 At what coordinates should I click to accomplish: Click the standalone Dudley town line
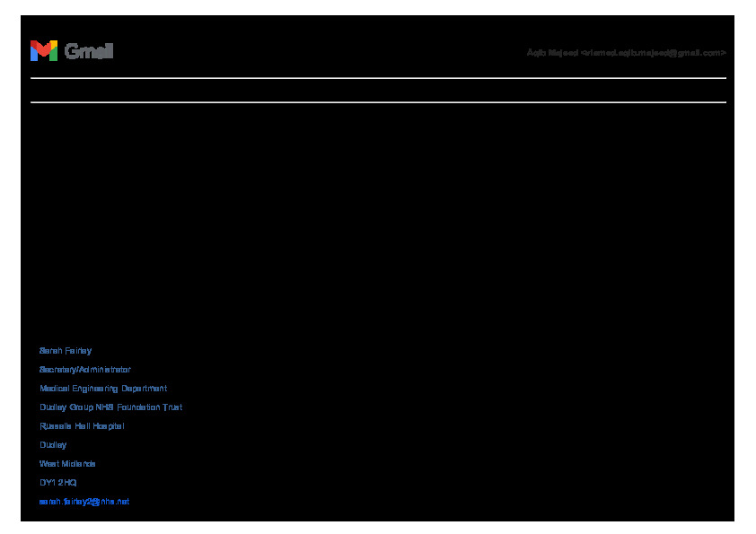click(53, 445)
